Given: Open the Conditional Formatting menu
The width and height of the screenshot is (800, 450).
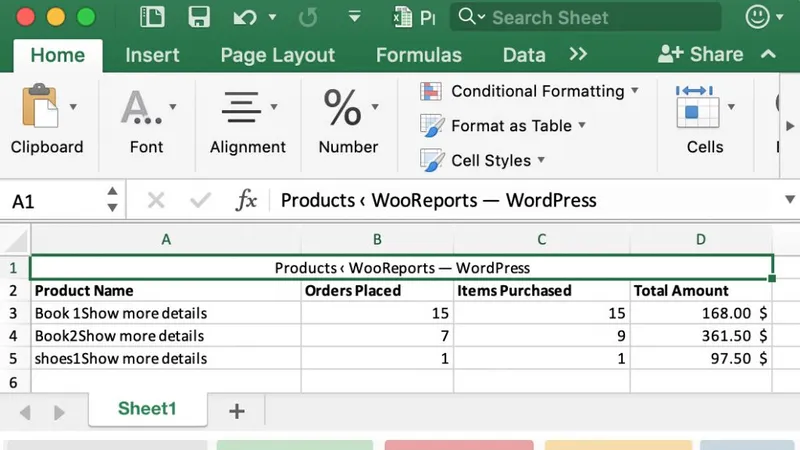Looking at the screenshot, I should click(x=529, y=91).
